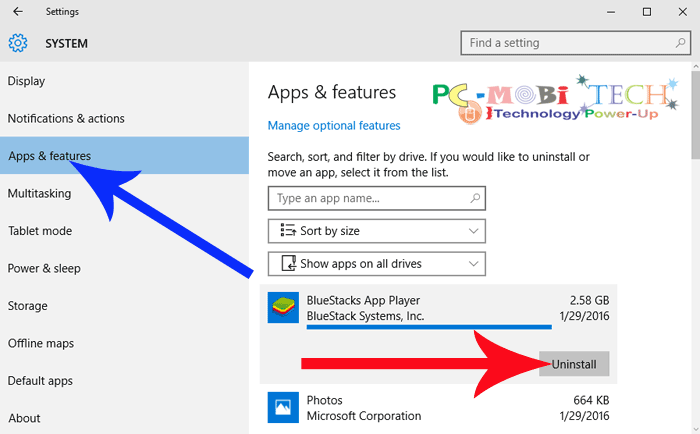This screenshot has width=700, height=434.
Task: Click the back arrow in Settings title bar
Action: coord(17,12)
